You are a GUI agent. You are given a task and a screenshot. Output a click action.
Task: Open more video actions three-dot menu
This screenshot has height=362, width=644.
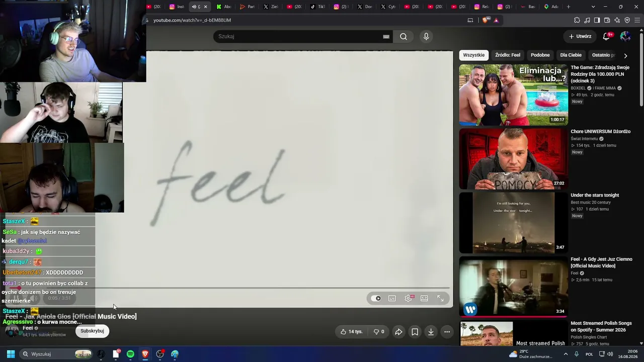coord(447,332)
